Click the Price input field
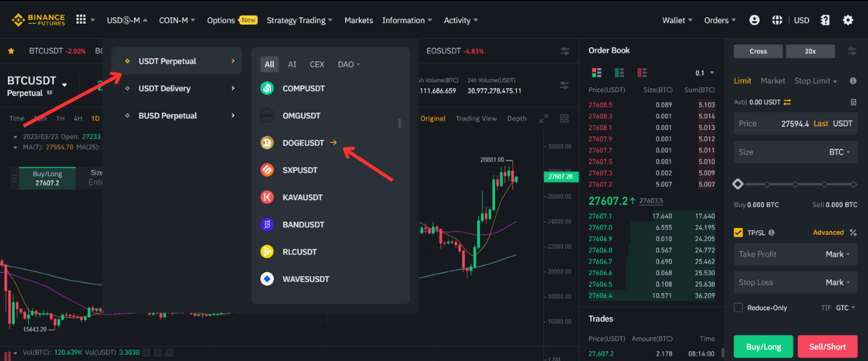This screenshot has height=361, width=868. pyautogui.click(x=795, y=124)
